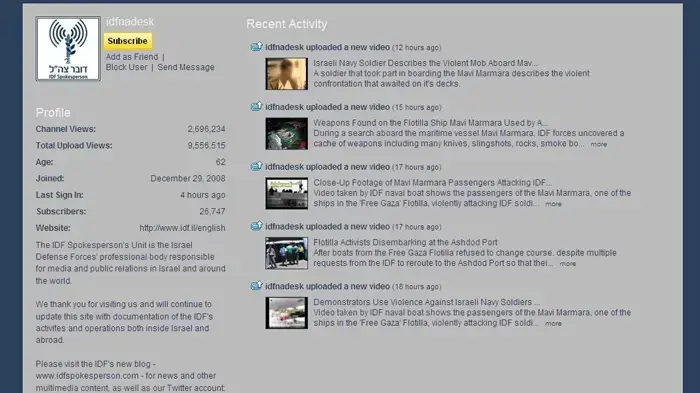Click idfnadesk name in 18 hours ago entry
700x393 pixels.
pyautogui.click(x=284, y=286)
